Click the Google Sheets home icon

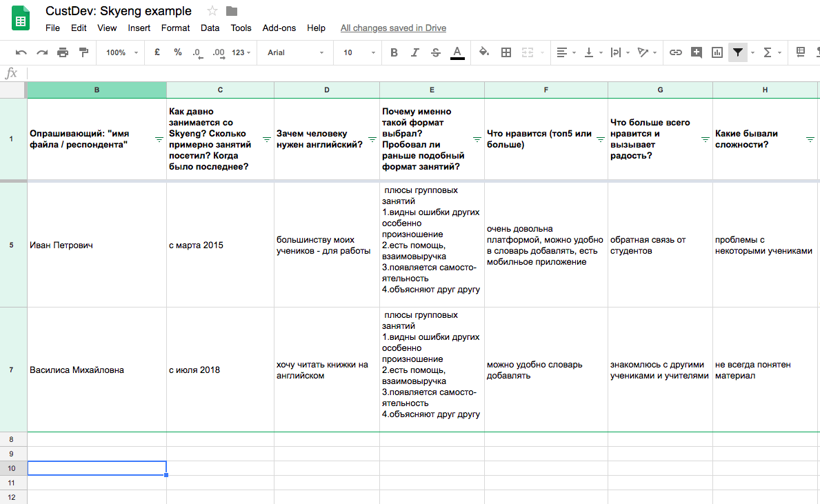tap(21, 19)
